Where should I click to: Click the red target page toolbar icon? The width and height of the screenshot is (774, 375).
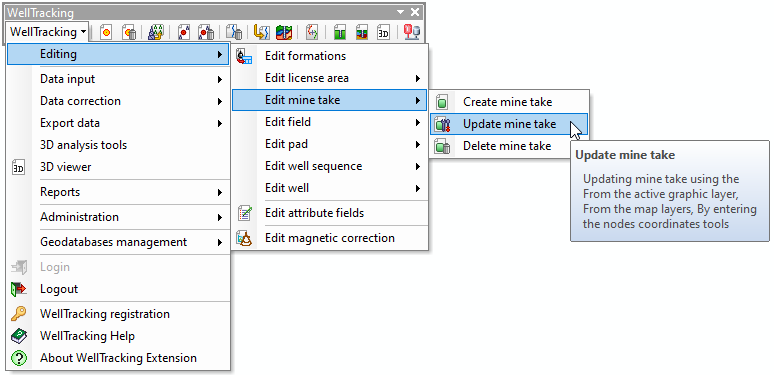(x=106, y=32)
